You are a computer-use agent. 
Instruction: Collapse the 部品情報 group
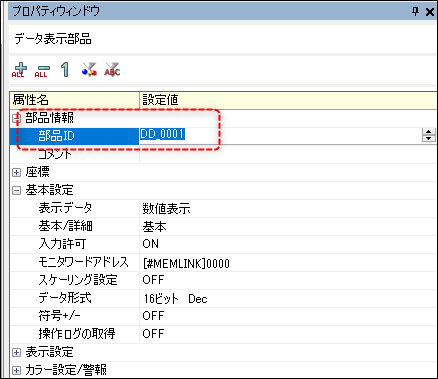(x=16, y=118)
